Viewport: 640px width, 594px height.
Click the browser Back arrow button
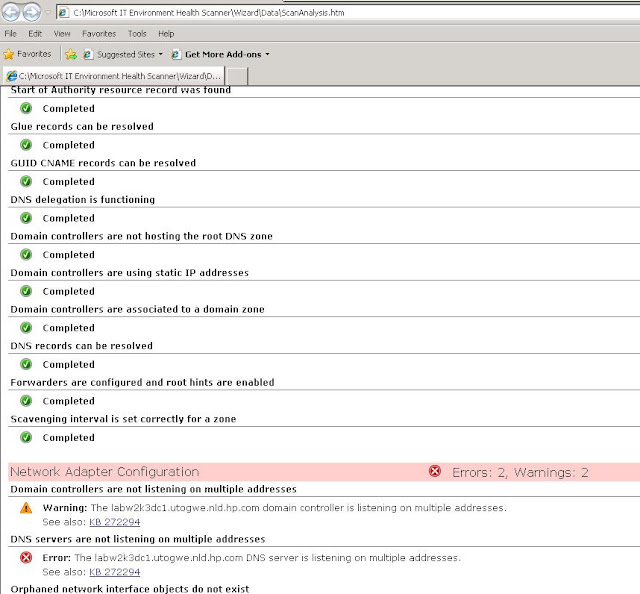point(11,12)
